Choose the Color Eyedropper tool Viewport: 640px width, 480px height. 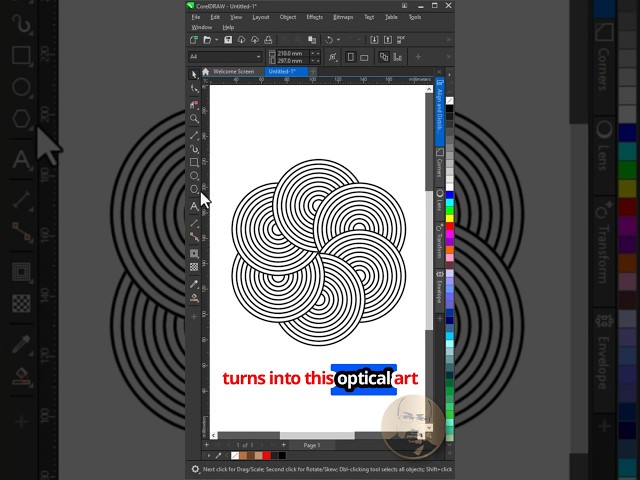pos(194,284)
